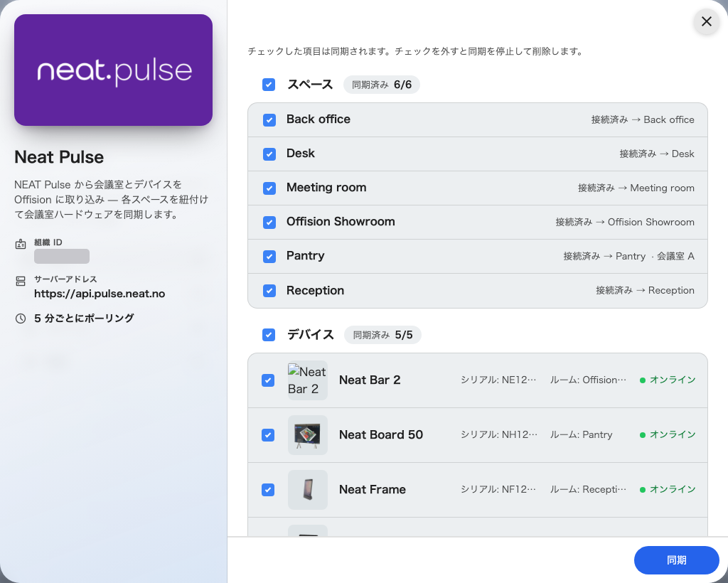Image resolution: width=728 pixels, height=583 pixels.
Task: Uncheck the Neat Board 50 device
Action: click(x=268, y=435)
